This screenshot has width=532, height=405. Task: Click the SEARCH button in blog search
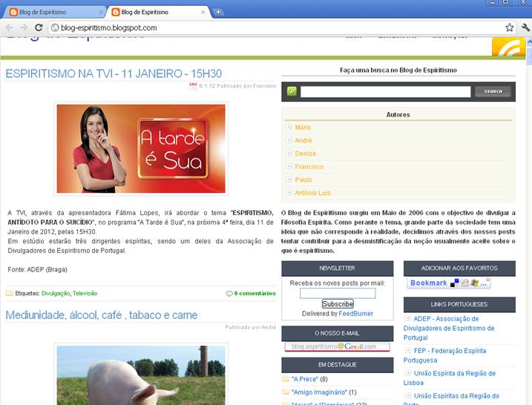493,92
